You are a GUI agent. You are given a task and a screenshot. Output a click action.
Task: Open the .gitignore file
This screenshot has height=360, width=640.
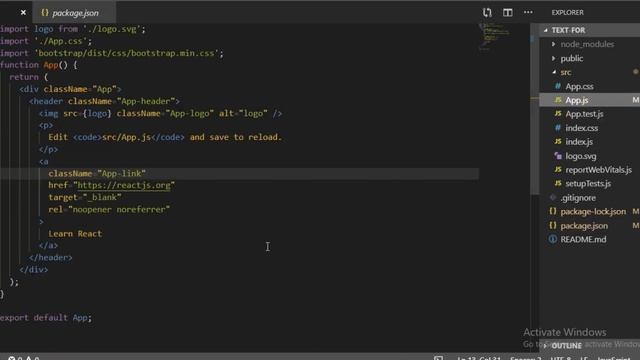[x=578, y=198]
